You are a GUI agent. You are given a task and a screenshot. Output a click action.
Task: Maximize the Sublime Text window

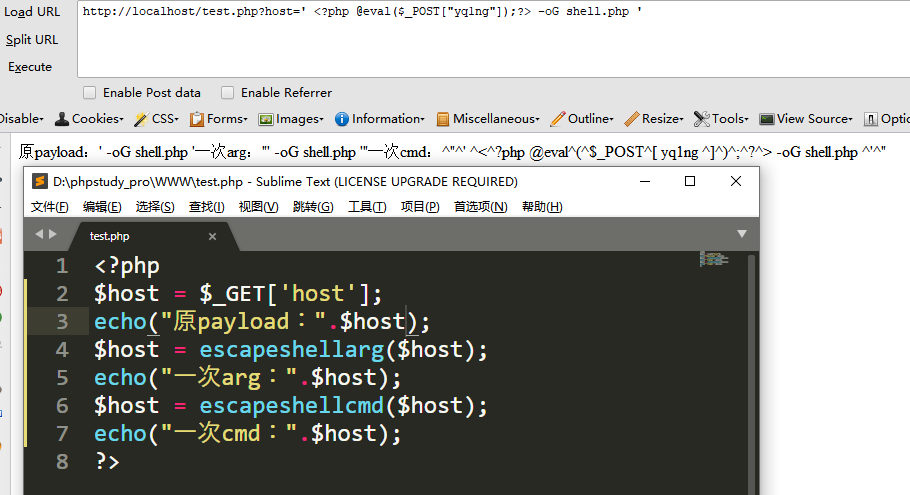[x=690, y=181]
